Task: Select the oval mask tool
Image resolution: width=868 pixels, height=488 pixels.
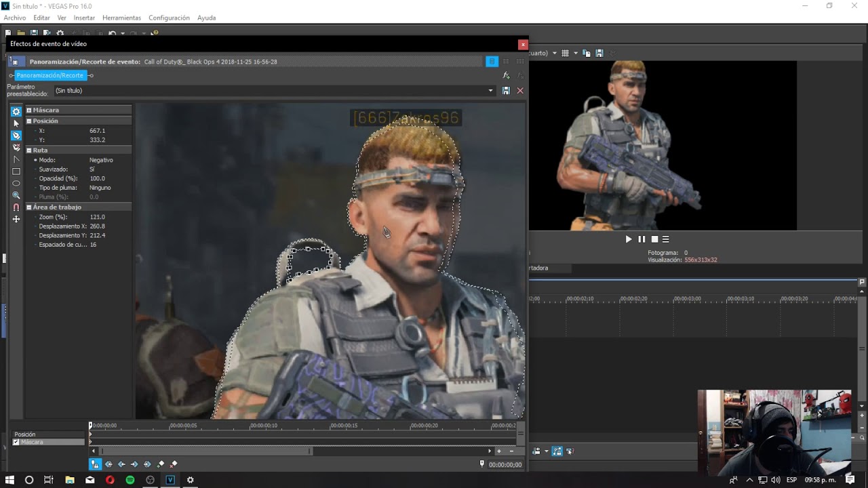Action: pos(16,183)
